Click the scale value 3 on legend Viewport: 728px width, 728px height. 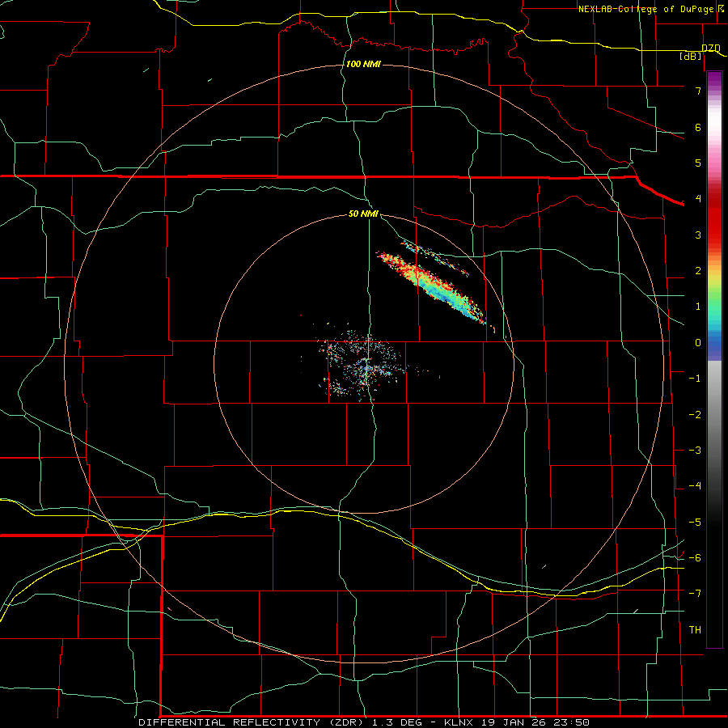click(x=698, y=235)
